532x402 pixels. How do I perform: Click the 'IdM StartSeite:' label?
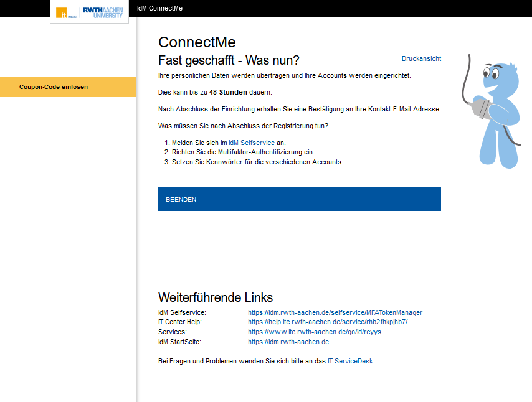coord(179,342)
